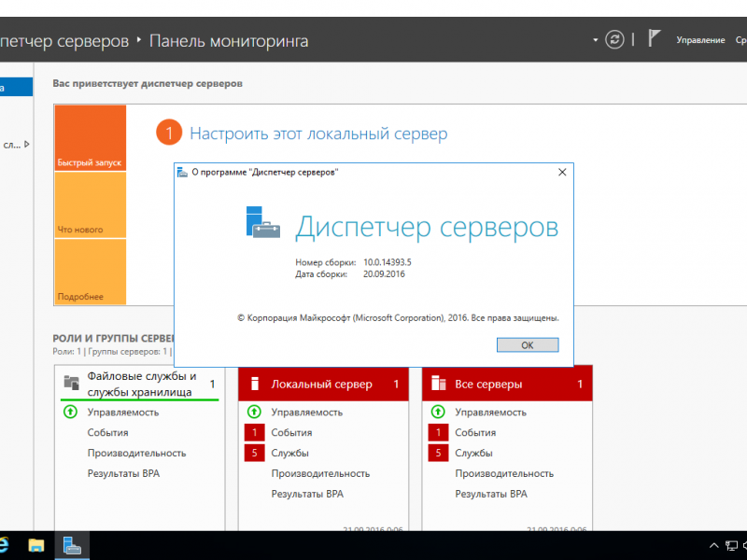Open Internet Explorer from the taskbar
Image resolution: width=747 pixels, height=560 pixels.
pyautogui.click(x=4, y=545)
